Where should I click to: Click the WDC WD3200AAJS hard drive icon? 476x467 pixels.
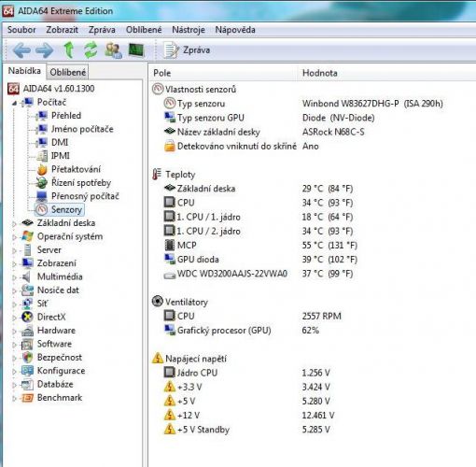(170, 275)
